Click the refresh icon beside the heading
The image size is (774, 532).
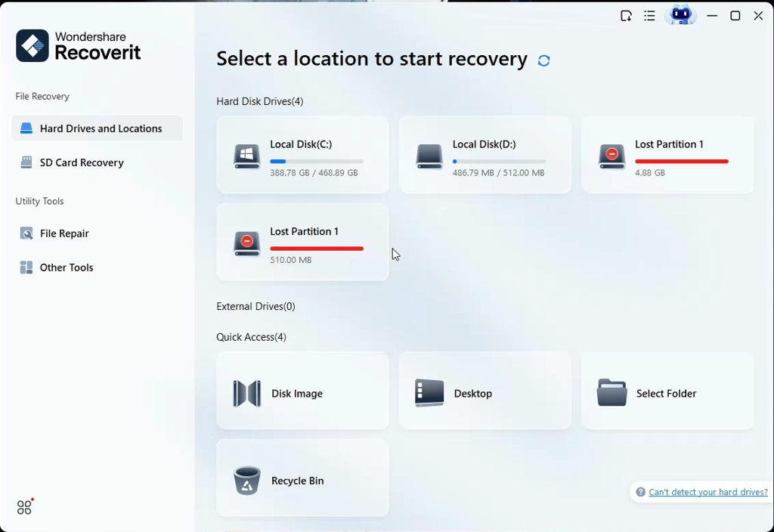tap(543, 60)
